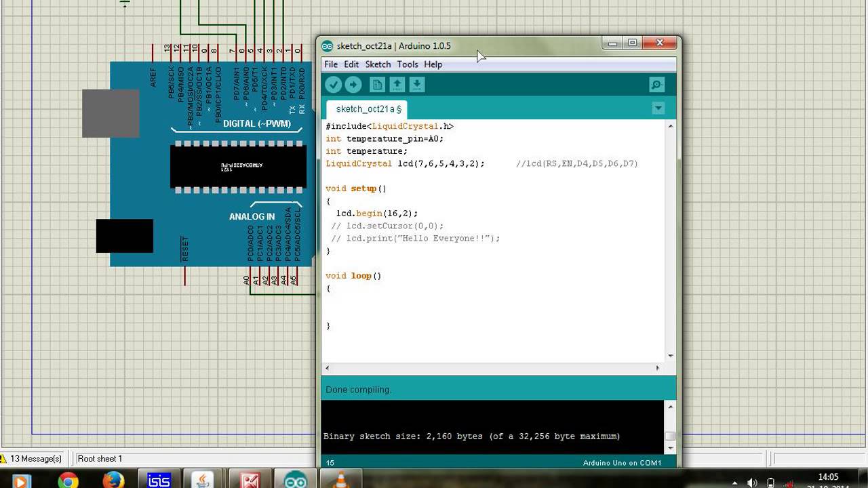Screen dimensions: 868x488
Task: Click console scroll up arrow
Action: [671, 407]
